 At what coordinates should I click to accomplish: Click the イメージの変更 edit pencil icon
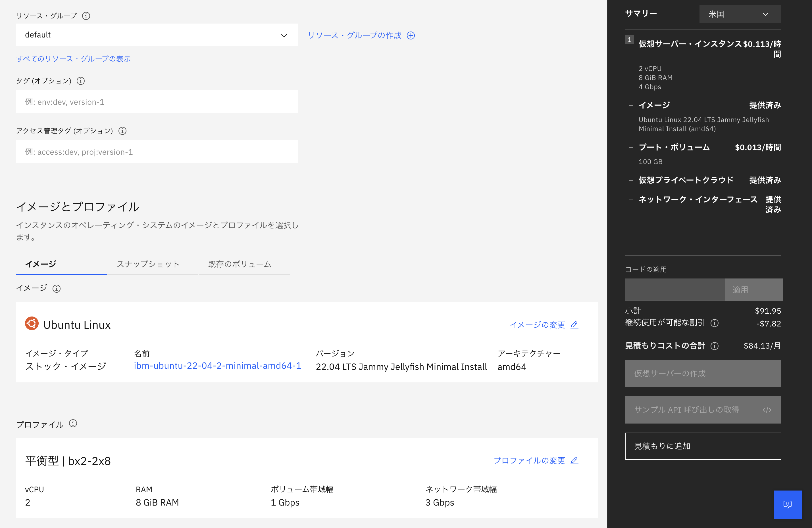click(574, 325)
